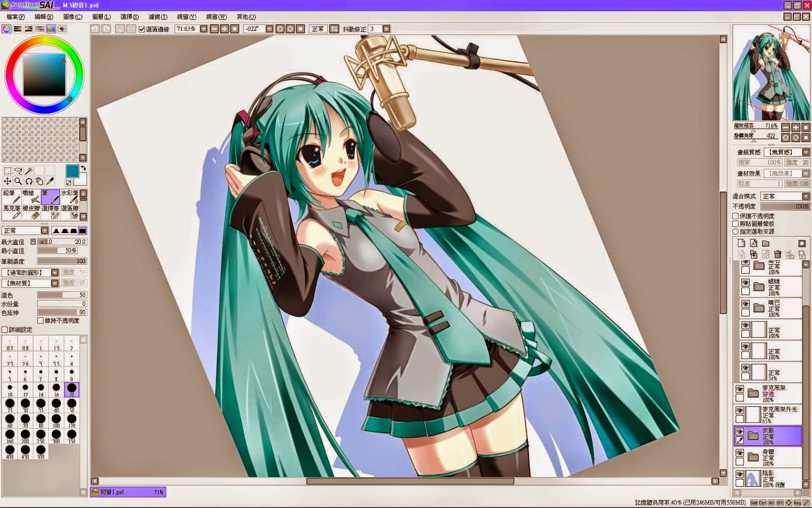Zoom out with navigator minus button
Screen dimensions: 812x508
[786, 128]
